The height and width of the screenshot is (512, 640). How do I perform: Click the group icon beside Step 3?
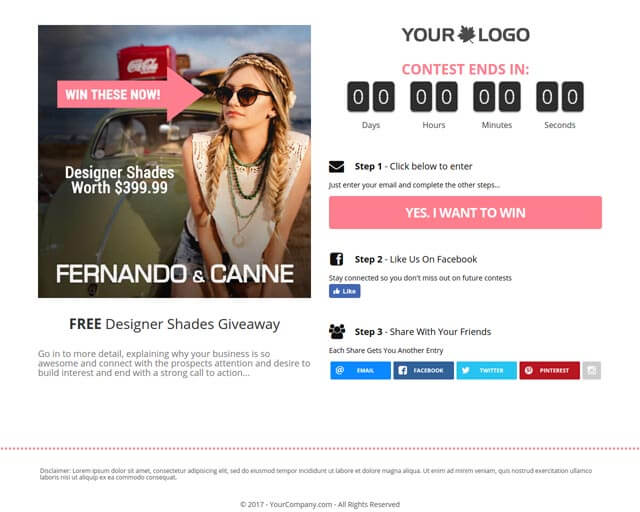tap(337, 332)
